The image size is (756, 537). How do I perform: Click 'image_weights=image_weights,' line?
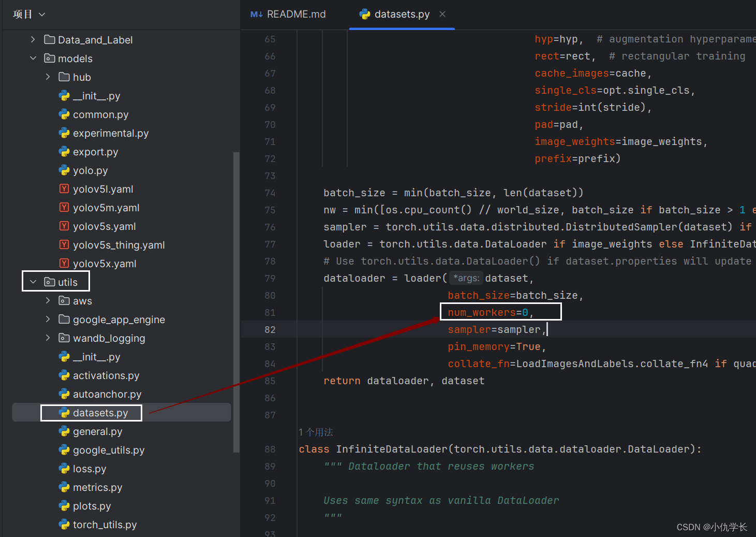pos(621,142)
